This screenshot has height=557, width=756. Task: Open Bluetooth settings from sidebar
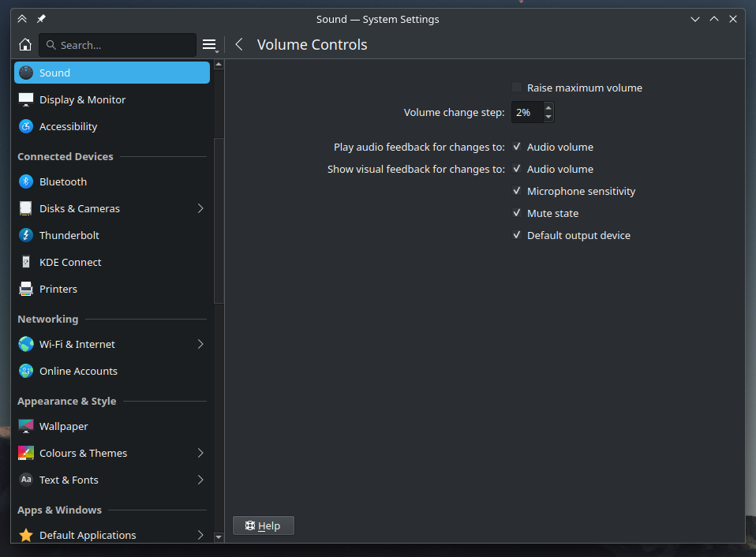click(63, 181)
